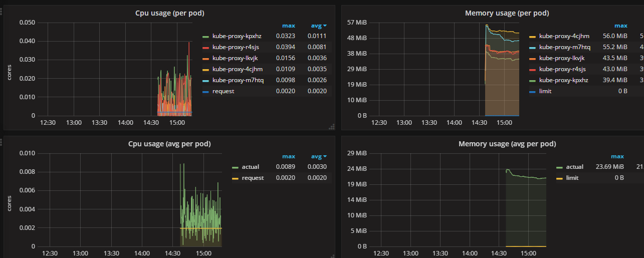Sort Cpu usage (avg per pod) legend by max
This screenshot has width=644, height=258.
coord(289,156)
